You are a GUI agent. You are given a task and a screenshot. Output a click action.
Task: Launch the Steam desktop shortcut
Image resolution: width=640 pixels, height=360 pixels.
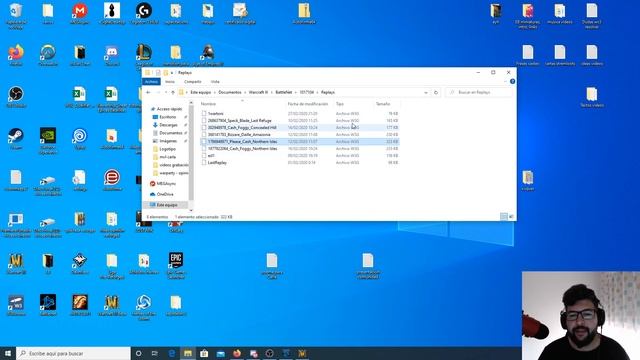pos(16,139)
